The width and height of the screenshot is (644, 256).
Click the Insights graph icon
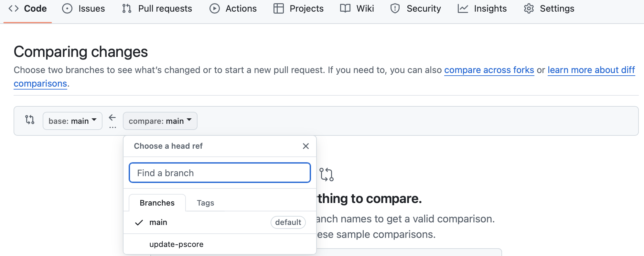(463, 8)
